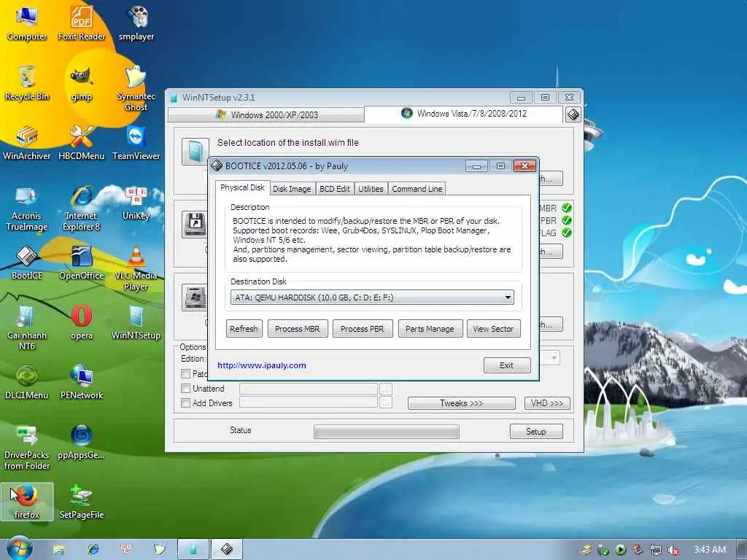
Task: Open Acronis TrueImage shortcut
Action: [x=27, y=209]
